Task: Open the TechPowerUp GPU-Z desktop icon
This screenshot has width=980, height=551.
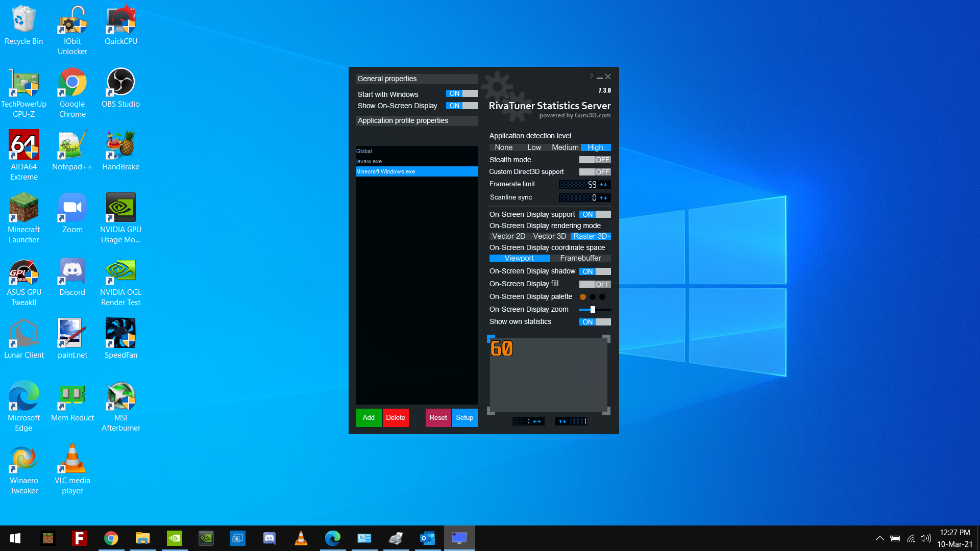Action: [x=24, y=83]
